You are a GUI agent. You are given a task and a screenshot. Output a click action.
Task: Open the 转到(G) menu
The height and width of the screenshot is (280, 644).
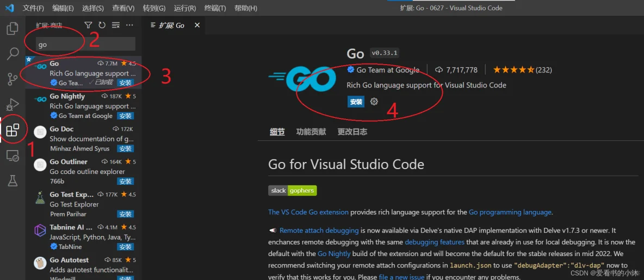point(154,8)
